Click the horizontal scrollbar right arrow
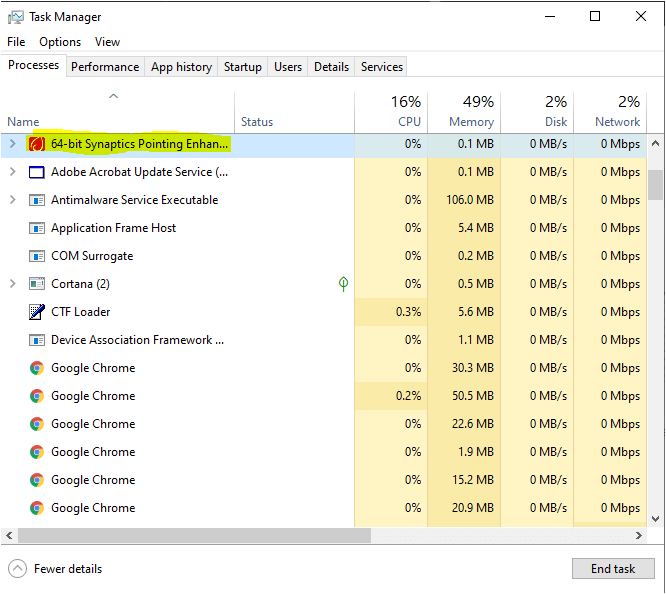This screenshot has width=666, height=594. point(639,535)
